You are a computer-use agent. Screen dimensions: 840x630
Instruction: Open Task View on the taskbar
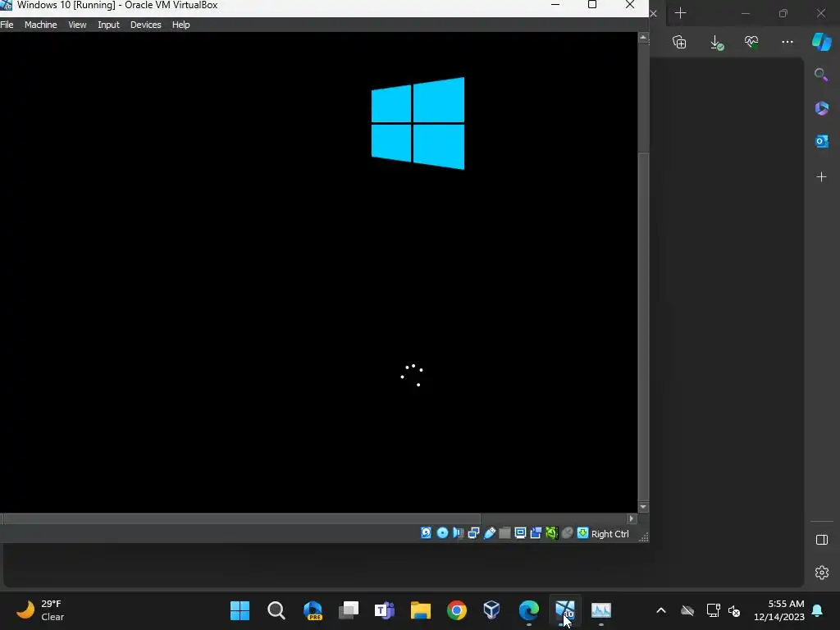click(x=349, y=610)
